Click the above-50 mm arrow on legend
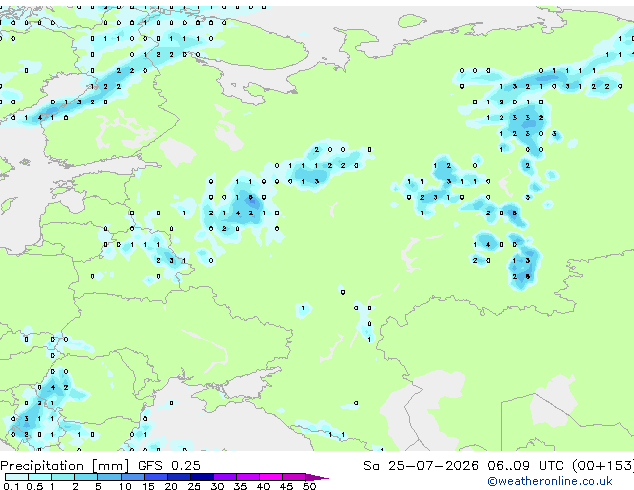Viewport: 634px width, 490px height. pos(316,477)
